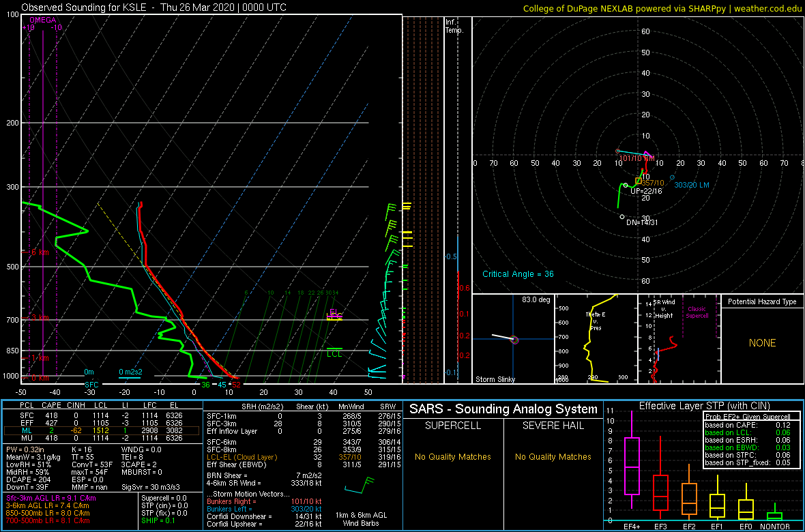The image size is (805, 532).
Task: Click 'Critical Angle = 36' on hodograph
Action: click(x=518, y=274)
